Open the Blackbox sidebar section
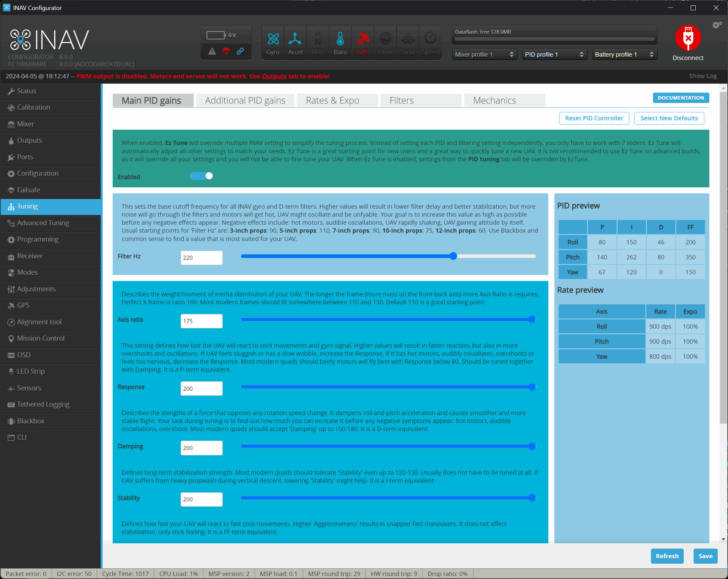 click(30, 421)
